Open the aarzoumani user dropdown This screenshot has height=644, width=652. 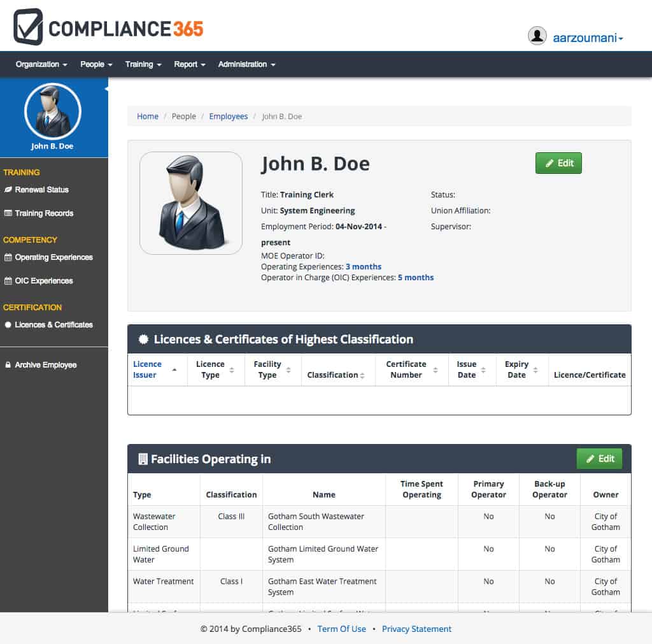coord(587,38)
